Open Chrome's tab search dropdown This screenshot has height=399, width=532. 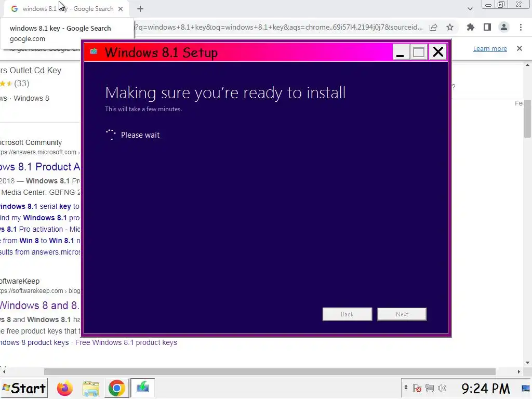[470, 9]
